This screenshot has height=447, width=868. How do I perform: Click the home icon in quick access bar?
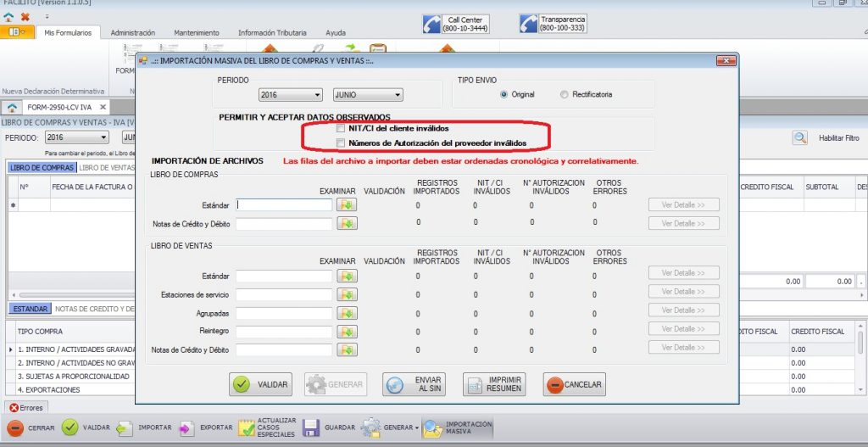tap(8, 17)
